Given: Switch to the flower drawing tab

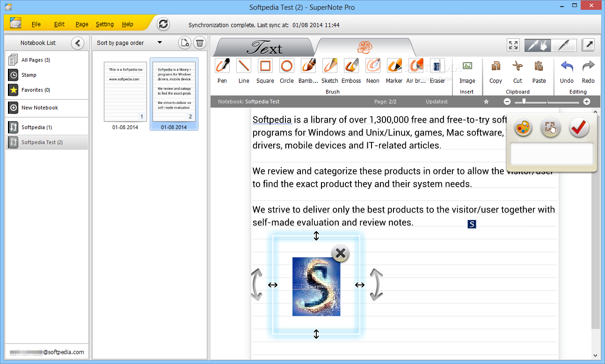Looking at the screenshot, I should pyautogui.click(x=364, y=47).
